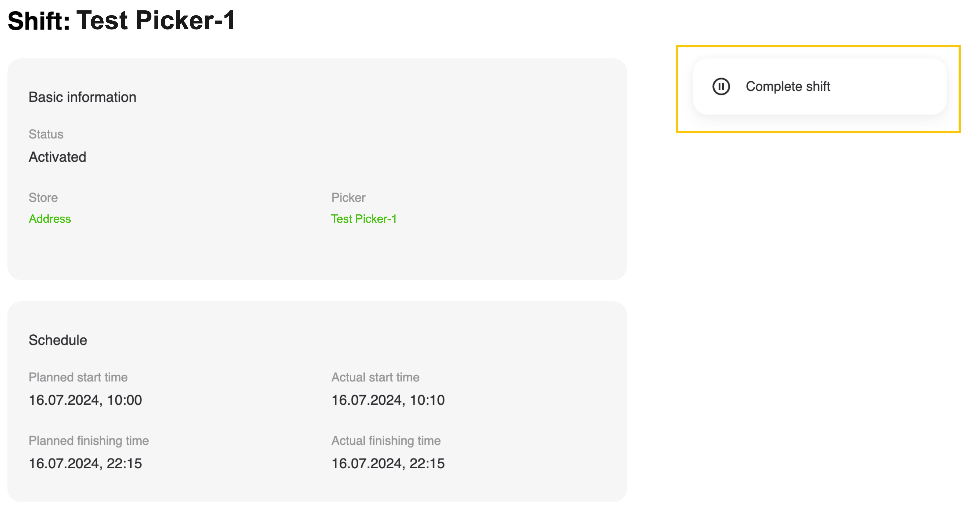The height and width of the screenshot is (512, 980).
Task: Click the Actual finishing time label
Action: [386, 440]
